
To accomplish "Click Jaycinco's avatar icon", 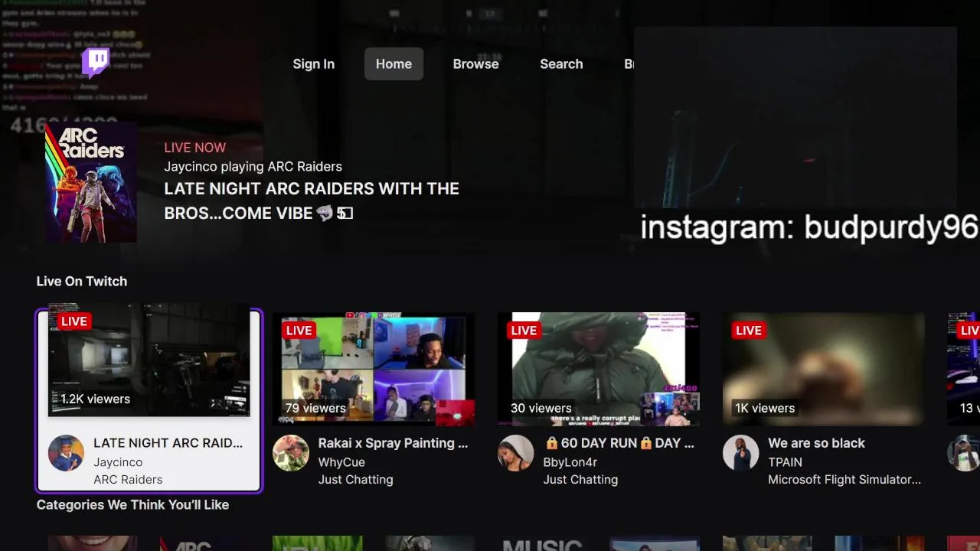I will (66, 453).
